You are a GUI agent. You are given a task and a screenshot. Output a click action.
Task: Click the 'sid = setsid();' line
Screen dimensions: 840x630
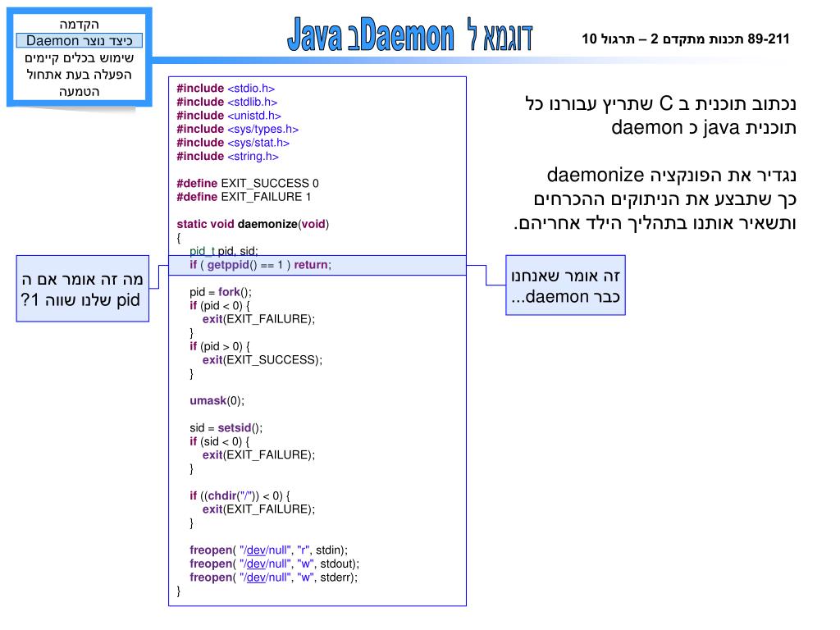pos(226,428)
